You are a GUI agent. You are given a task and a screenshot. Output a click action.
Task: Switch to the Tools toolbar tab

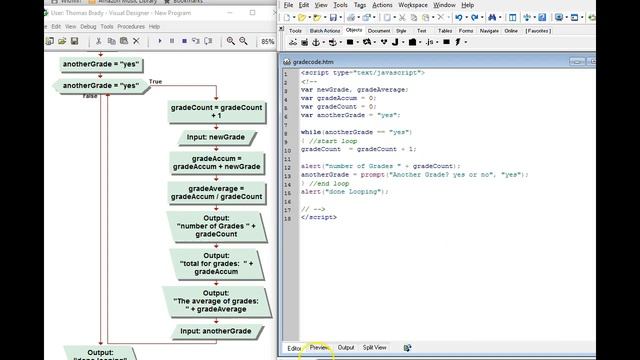click(295, 31)
